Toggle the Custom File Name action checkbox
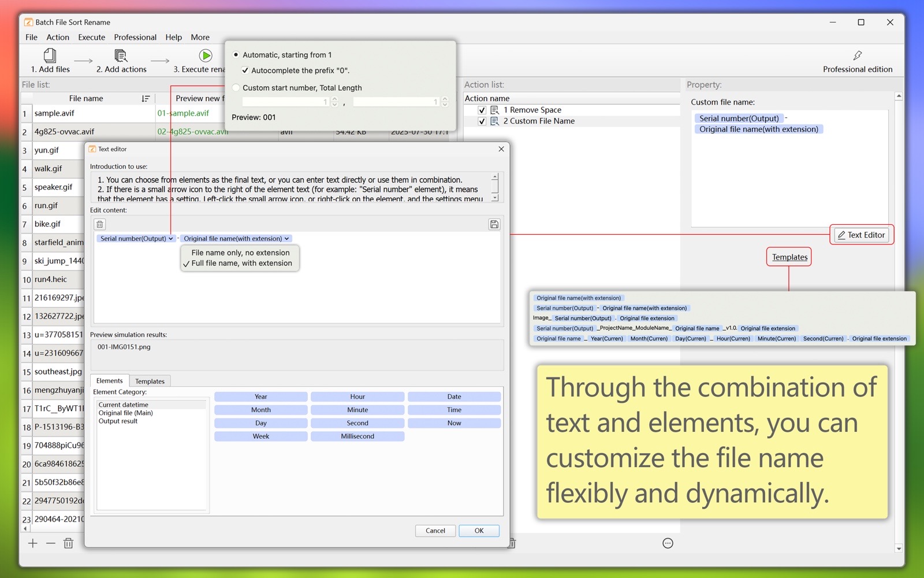 pos(482,121)
